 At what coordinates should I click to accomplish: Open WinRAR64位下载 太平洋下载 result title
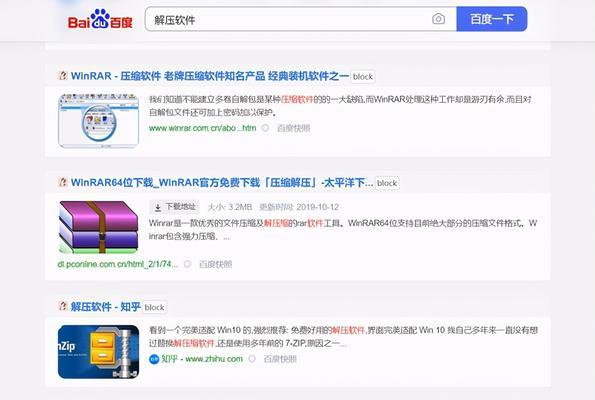(222, 183)
